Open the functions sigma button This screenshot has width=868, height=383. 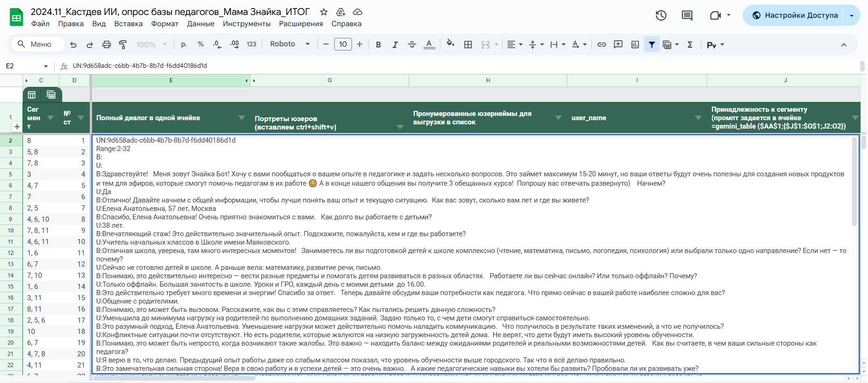690,44
